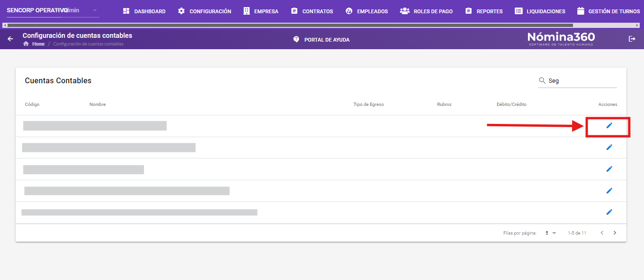Open the EMPLEADOS menu
Screen dimensions: 644x280
367,11
